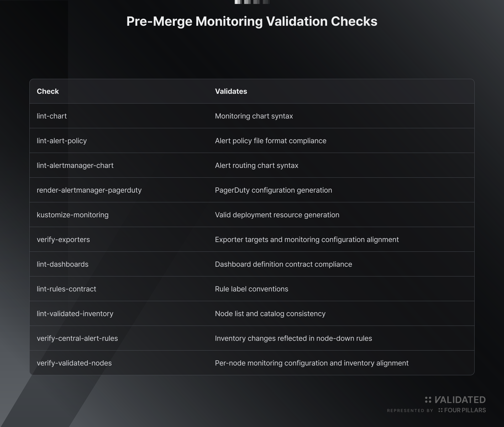Image resolution: width=504 pixels, height=427 pixels.
Task: Click the barcode graphic at top center
Action: (x=252, y=2)
